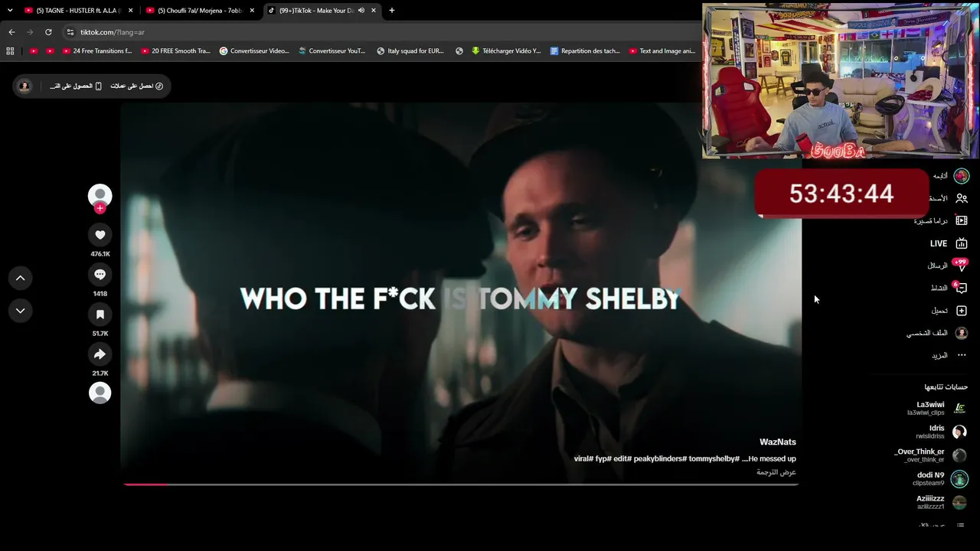
Task: Open a new browser tab
Action: coord(392,11)
